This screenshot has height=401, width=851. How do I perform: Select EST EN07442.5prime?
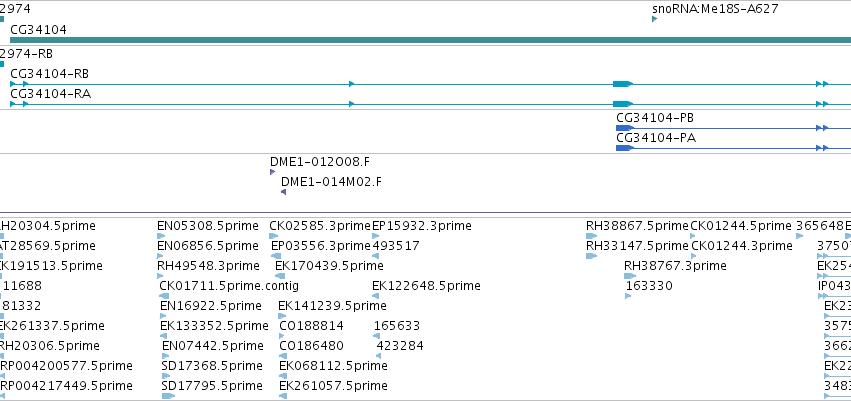pyautogui.click(x=213, y=346)
